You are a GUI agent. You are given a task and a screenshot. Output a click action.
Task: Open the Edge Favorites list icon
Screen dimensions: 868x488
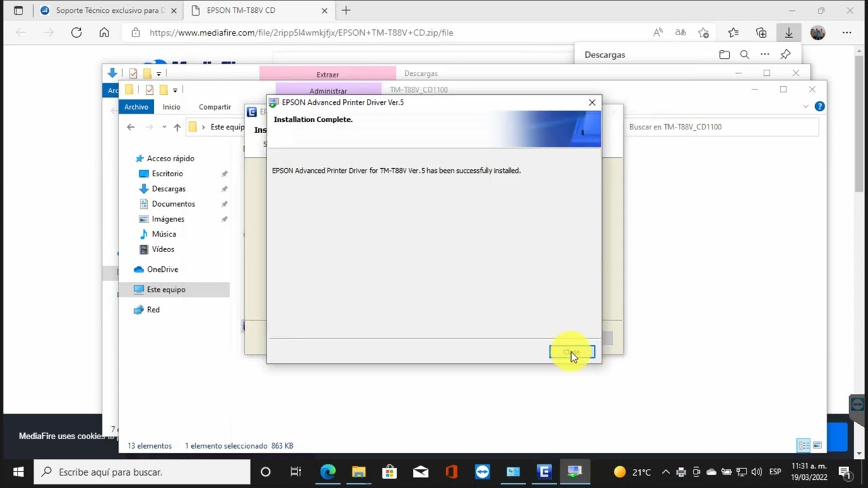[x=733, y=33]
